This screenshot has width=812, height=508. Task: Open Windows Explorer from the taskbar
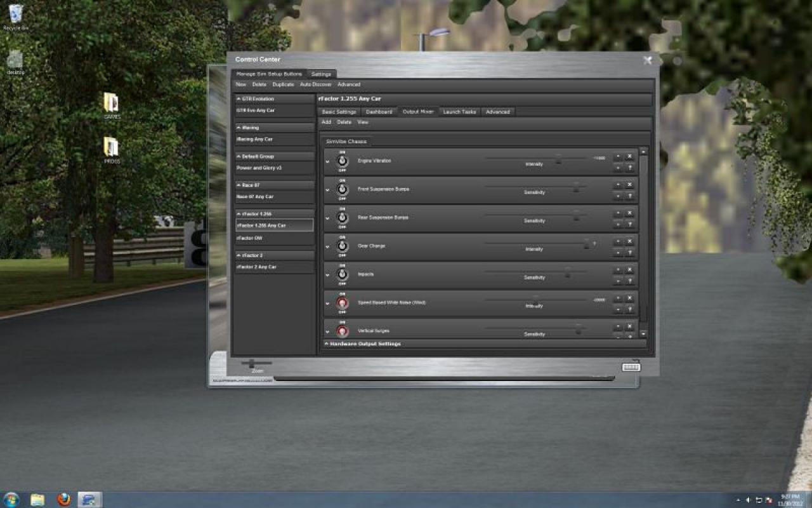[37, 500]
